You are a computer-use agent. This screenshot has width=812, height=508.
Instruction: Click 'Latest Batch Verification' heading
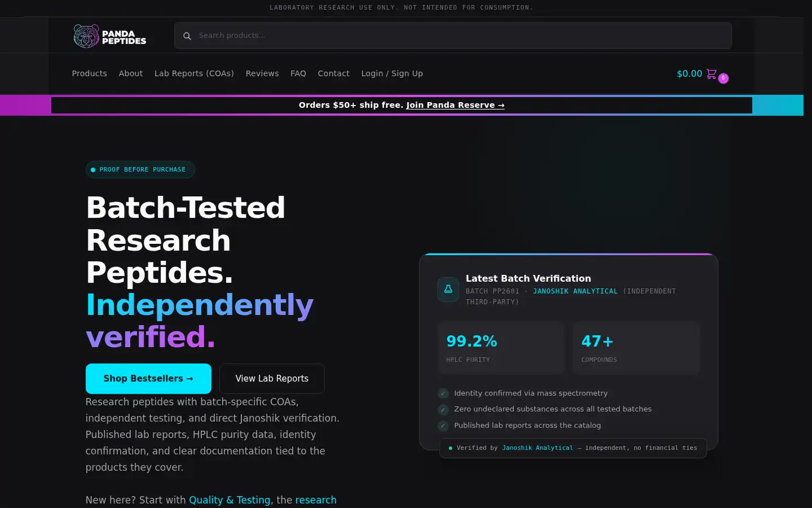point(528,278)
